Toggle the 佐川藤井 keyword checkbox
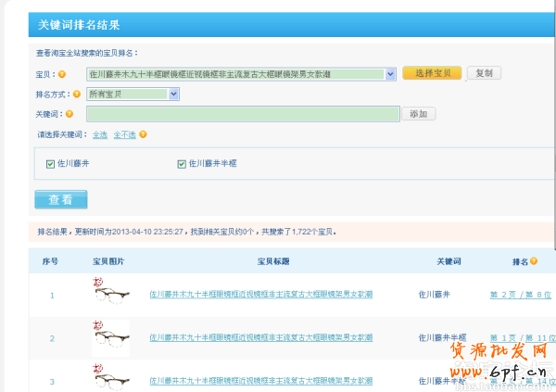 pyautogui.click(x=51, y=164)
